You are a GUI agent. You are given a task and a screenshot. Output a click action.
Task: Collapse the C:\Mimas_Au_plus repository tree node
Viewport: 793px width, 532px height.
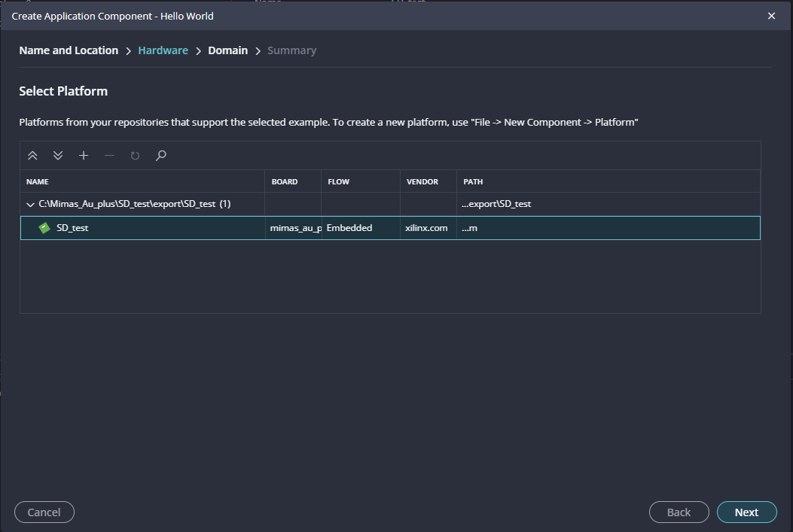[x=30, y=205]
